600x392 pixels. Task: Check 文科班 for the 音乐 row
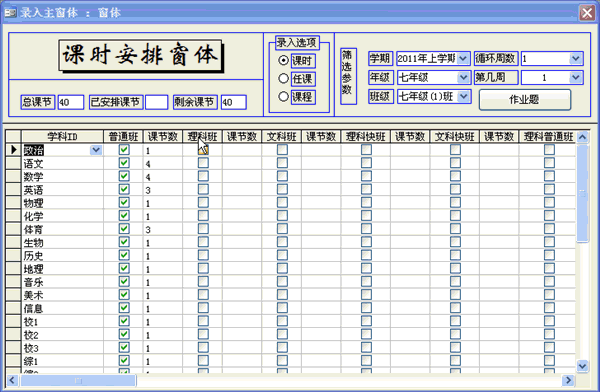pos(282,282)
